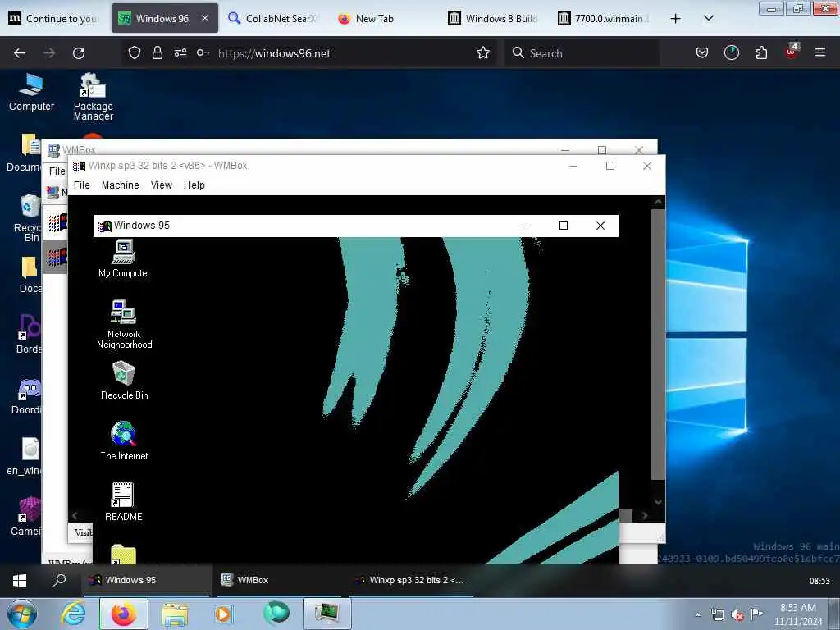840x630 pixels.
Task: Open Network Neighborhood icon
Action: click(124, 324)
